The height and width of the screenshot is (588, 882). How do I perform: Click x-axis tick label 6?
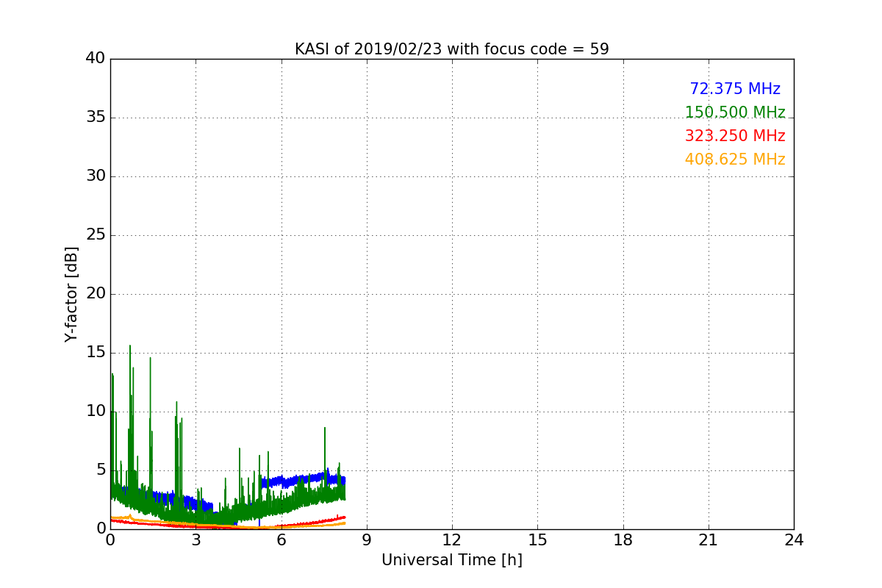coord(281,540)
